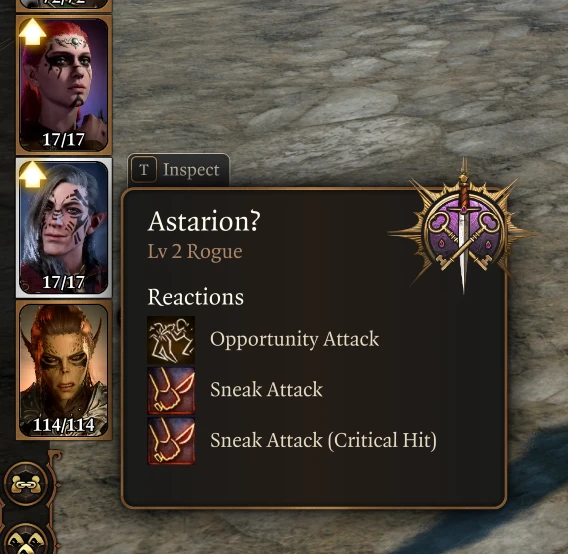This screenshot has height=554, width=568.
Task: Click the Sneak Attack text label
Action: tap(266, 390)
